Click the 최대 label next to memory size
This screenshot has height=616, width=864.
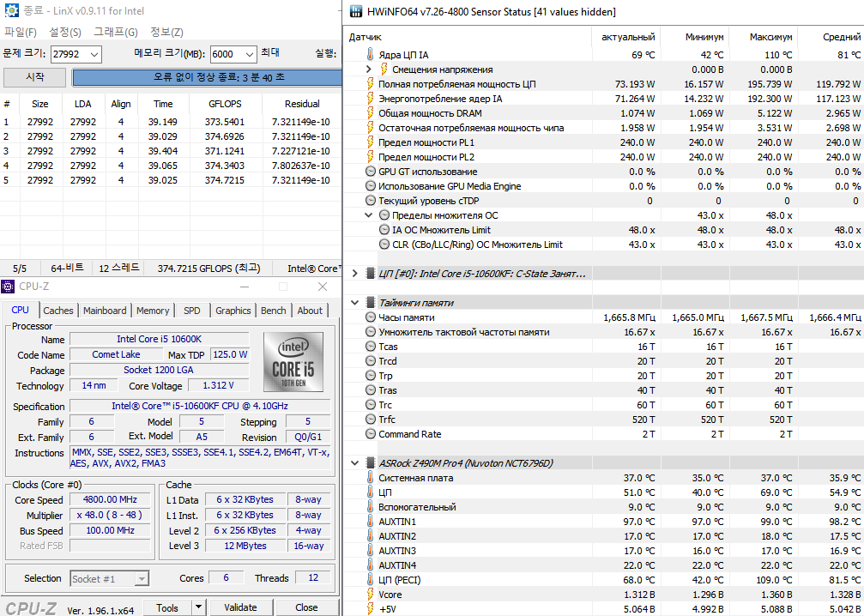(270, 53)
